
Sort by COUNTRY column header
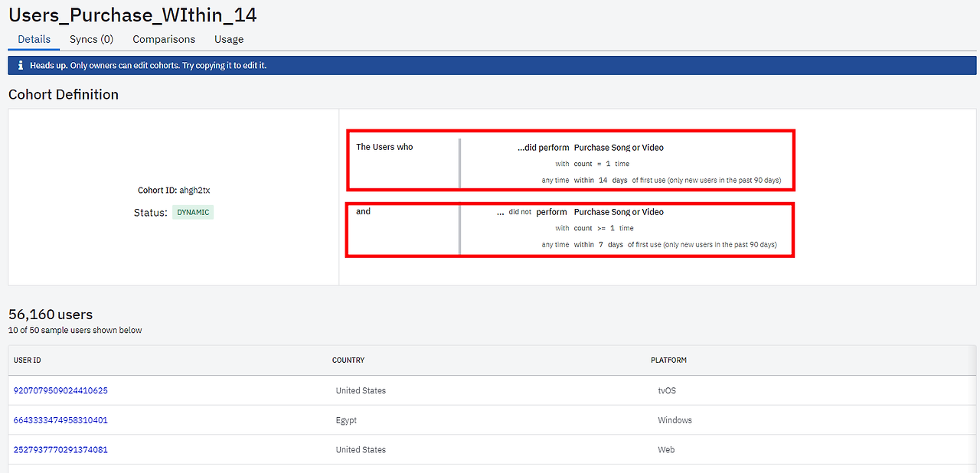pos(348,360)
